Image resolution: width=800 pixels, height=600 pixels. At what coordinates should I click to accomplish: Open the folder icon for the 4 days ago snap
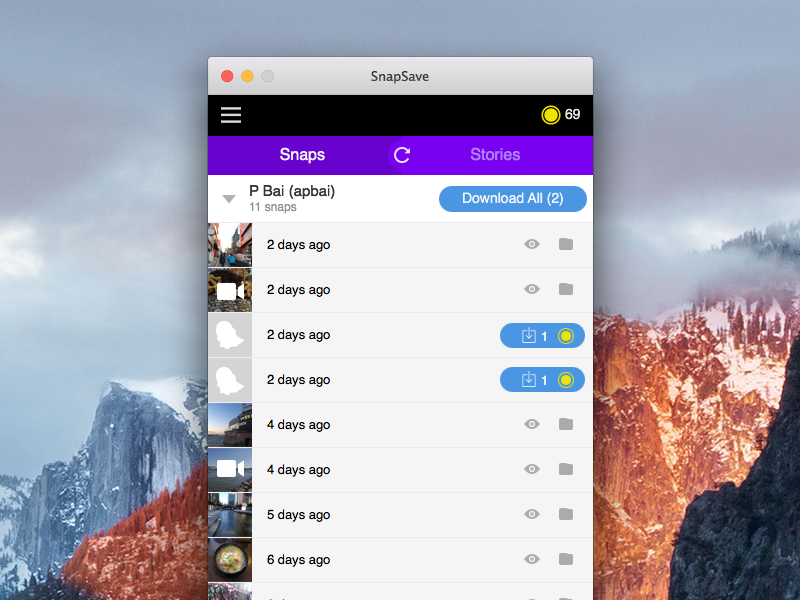pos(566,424)
